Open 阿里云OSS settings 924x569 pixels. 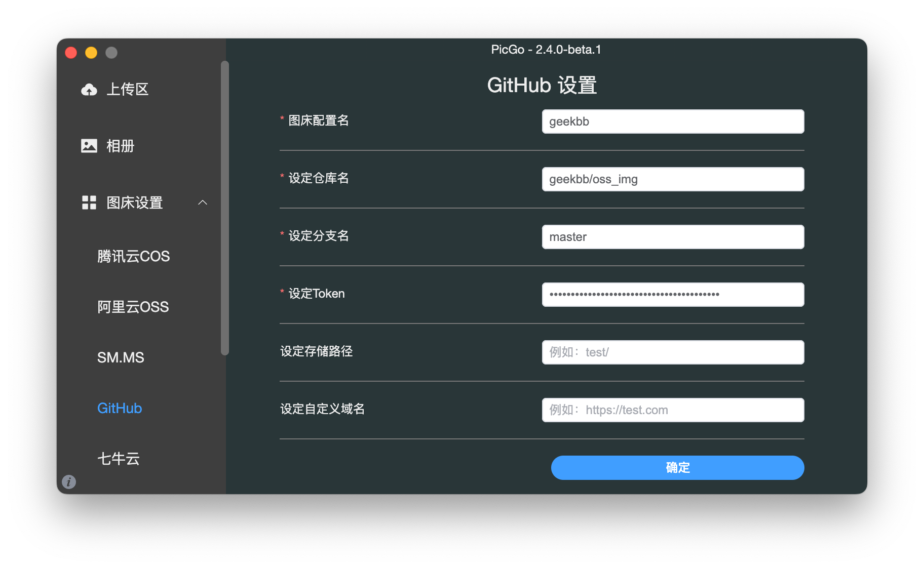click(x=133, y=307)
